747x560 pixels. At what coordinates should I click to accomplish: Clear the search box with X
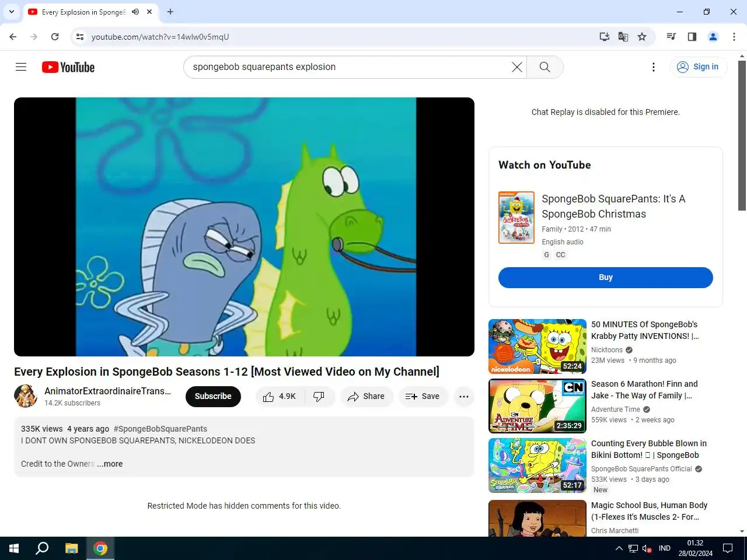point(516,67)
